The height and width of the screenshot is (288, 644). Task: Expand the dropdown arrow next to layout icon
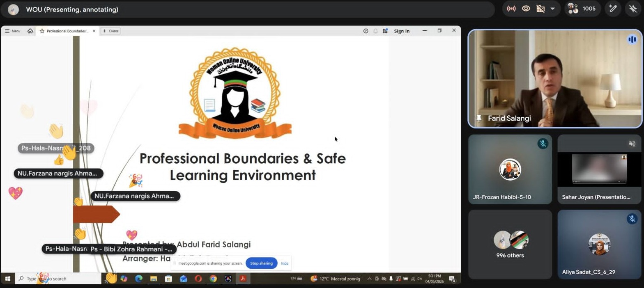pos(552,9)
